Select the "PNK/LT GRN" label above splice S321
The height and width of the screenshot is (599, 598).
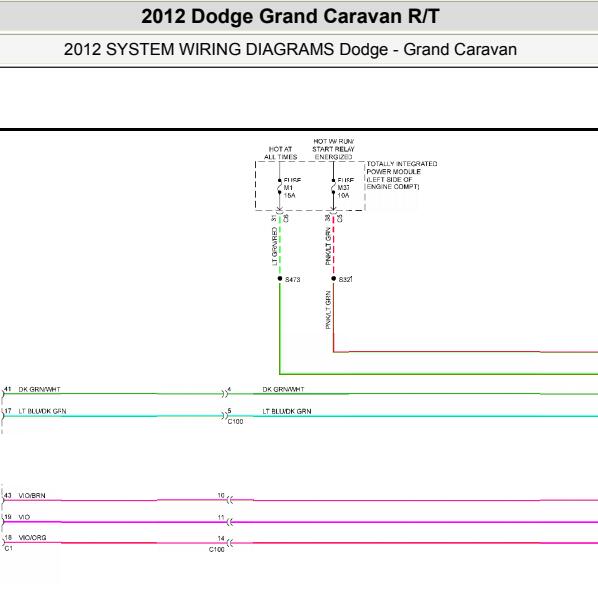point(328,246)
